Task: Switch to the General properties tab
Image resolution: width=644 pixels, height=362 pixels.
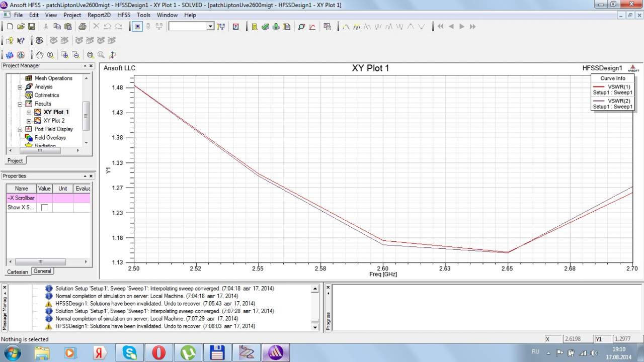Action: [x=42, y=271]
